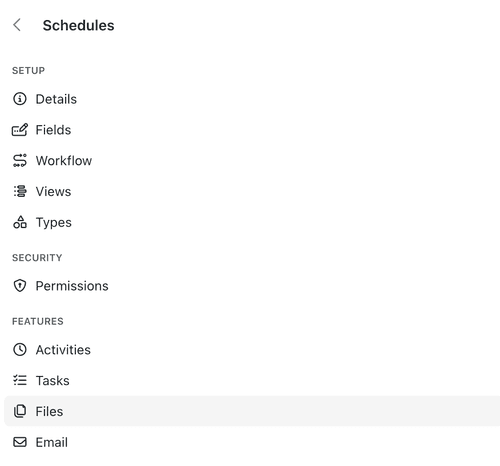
Task: Click the info circle icon for Details
Action: click(20, 99)
